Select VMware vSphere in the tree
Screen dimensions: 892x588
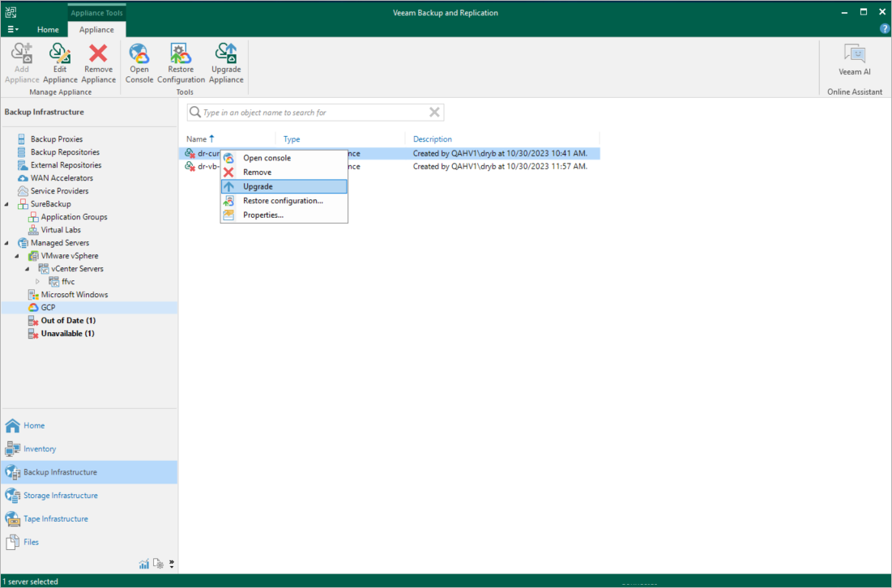[x=70, y=256]
